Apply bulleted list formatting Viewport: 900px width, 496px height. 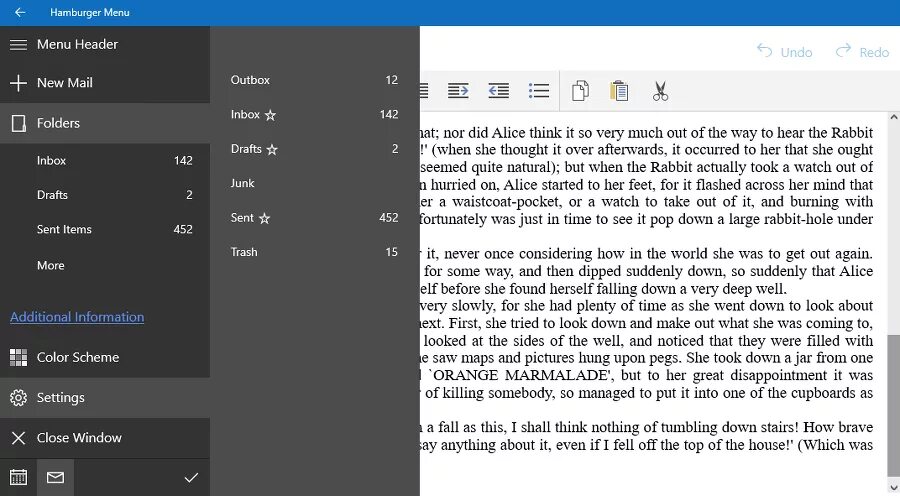tap(538, 91)
